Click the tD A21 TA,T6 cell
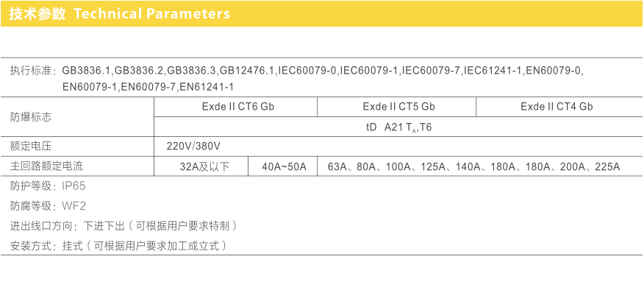The height and width of the screenshot is (285, 644). click(x=398, y=127)
